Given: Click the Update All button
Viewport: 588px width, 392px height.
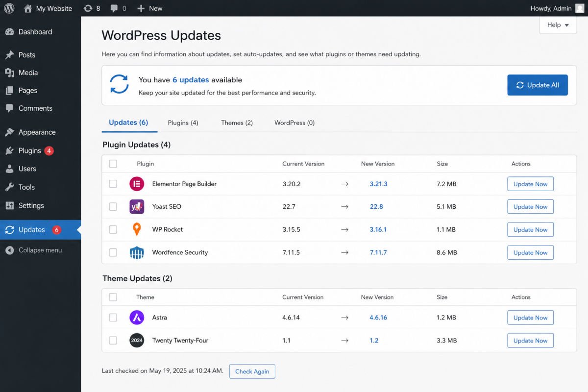Looking at the screenshot, I should click(538, 85).
